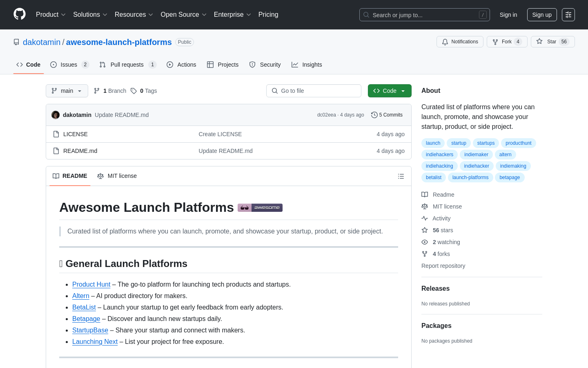This screenshot has height=368, width=588.
Task: Switch to README tab in file viewer
Action: (70, 176)
